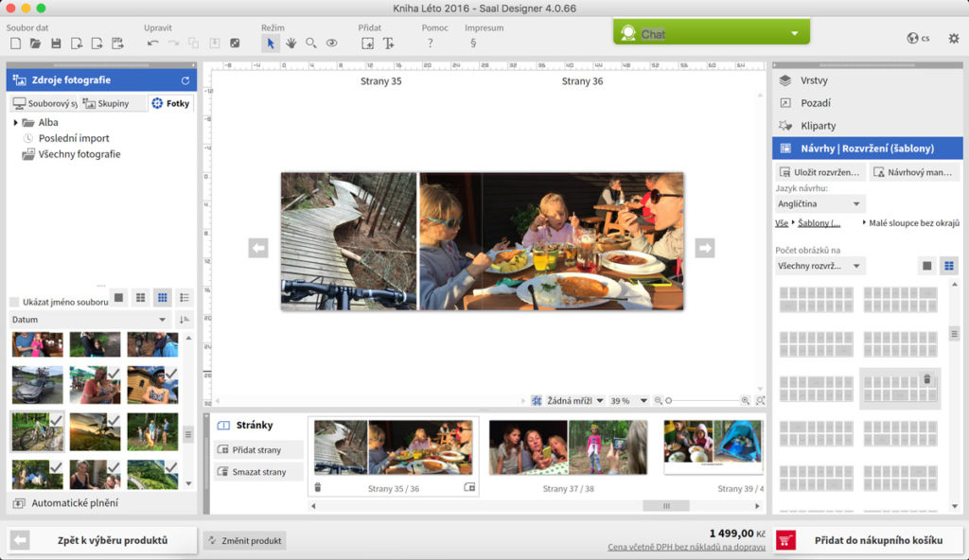Viewport: 969px width, 560px height.
Task: Click the Přidat strany button
Action: tap(258, 449)
